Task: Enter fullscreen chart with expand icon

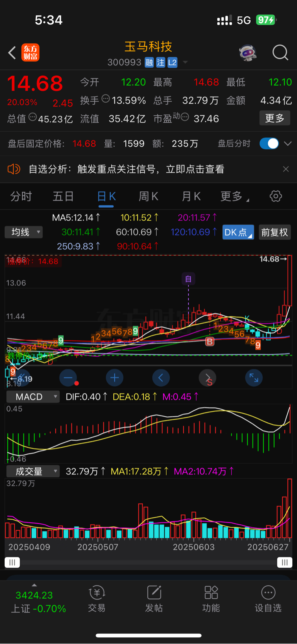Action: (x=254, y=378)
